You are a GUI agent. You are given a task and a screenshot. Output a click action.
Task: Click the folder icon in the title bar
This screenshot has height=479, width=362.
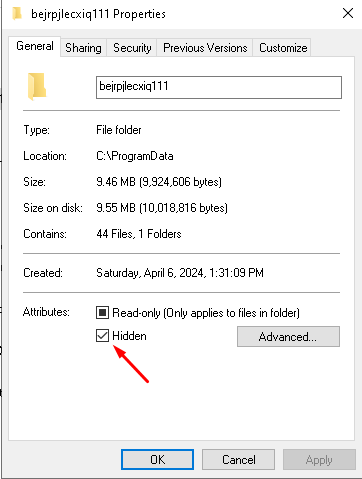[x=17, y=14]
